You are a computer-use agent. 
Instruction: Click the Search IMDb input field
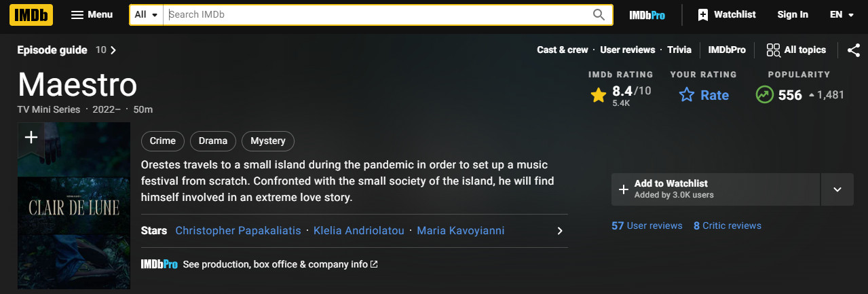pyautogui.click(x=377, y=15)
